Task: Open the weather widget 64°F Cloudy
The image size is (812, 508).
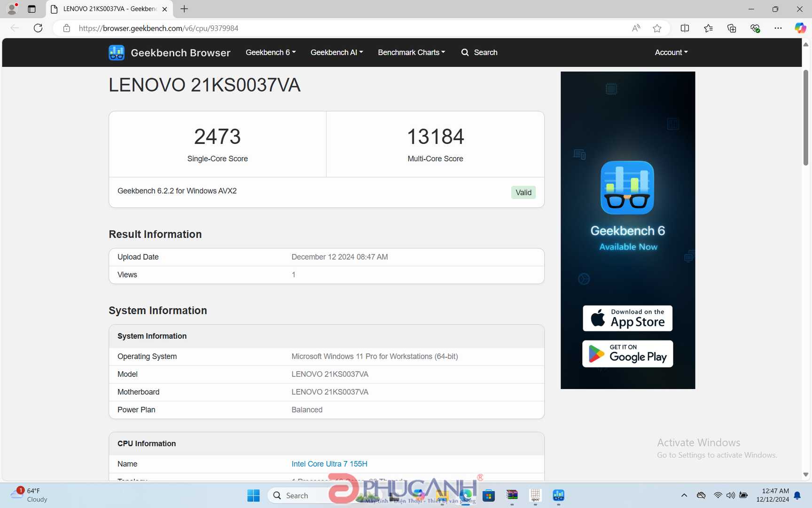Action: [29, 495]
